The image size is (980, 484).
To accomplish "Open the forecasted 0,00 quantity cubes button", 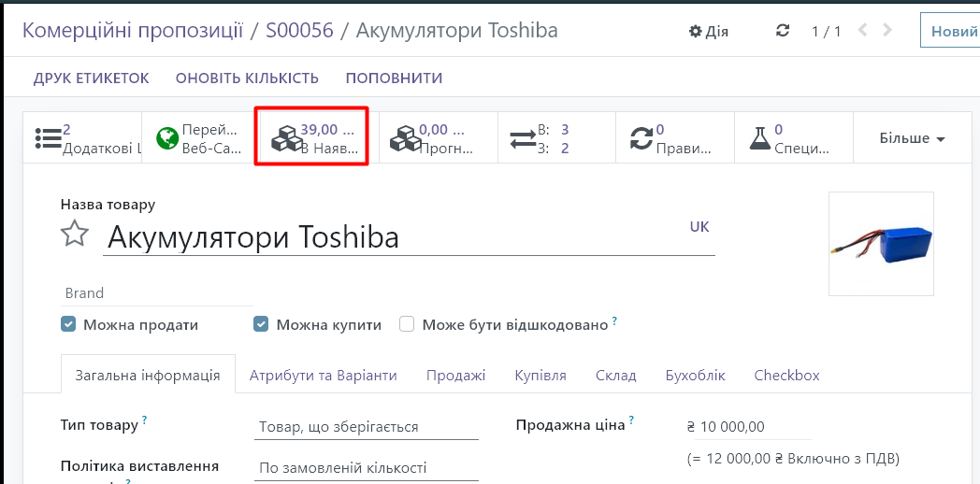I will click(x=432, y=138).
